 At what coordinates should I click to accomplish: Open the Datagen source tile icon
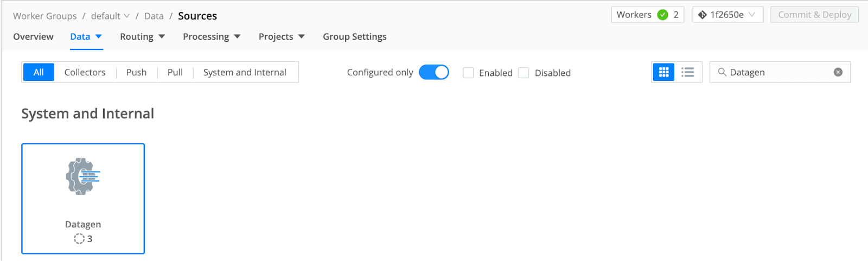coord(83,176)
